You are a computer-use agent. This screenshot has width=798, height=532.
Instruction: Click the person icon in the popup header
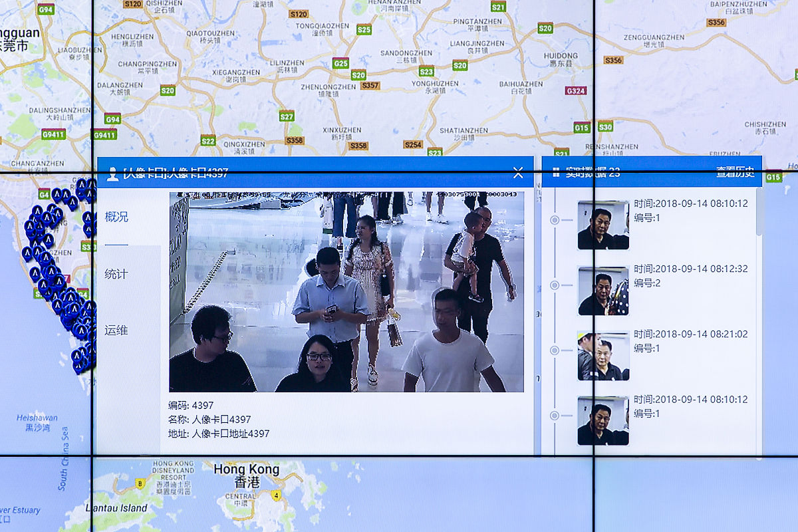112,174
